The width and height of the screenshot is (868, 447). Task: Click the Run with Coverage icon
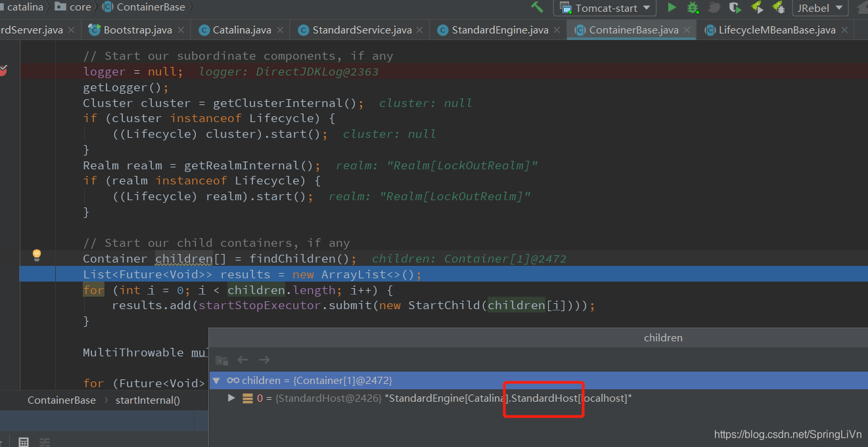735,8
